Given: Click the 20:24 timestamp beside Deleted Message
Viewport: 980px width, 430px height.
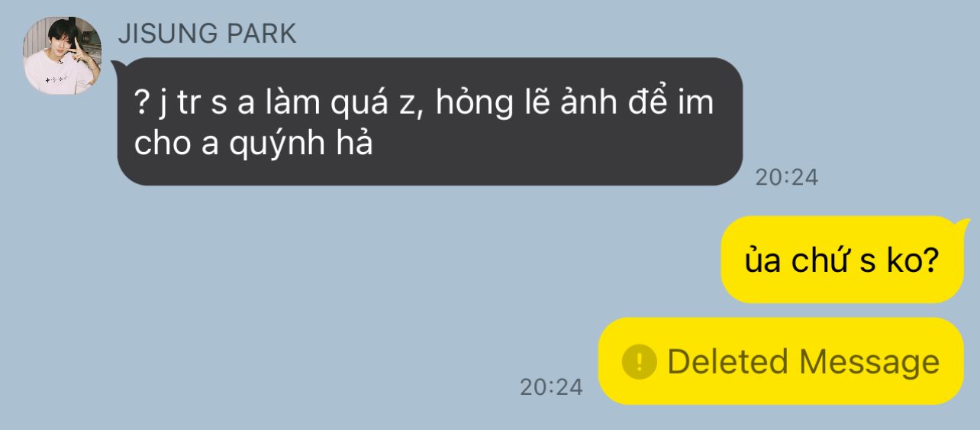Looking at the screenshot, I should (x=551, y=387).
